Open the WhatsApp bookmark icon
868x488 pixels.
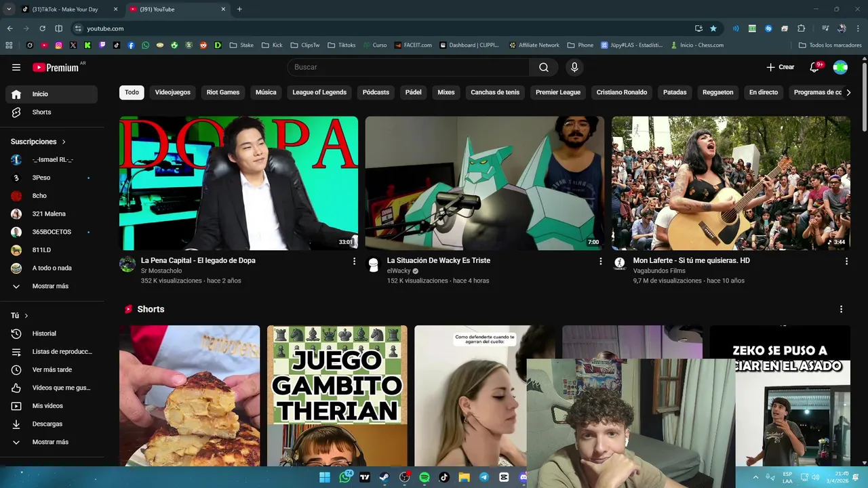[x=146, y=45]
